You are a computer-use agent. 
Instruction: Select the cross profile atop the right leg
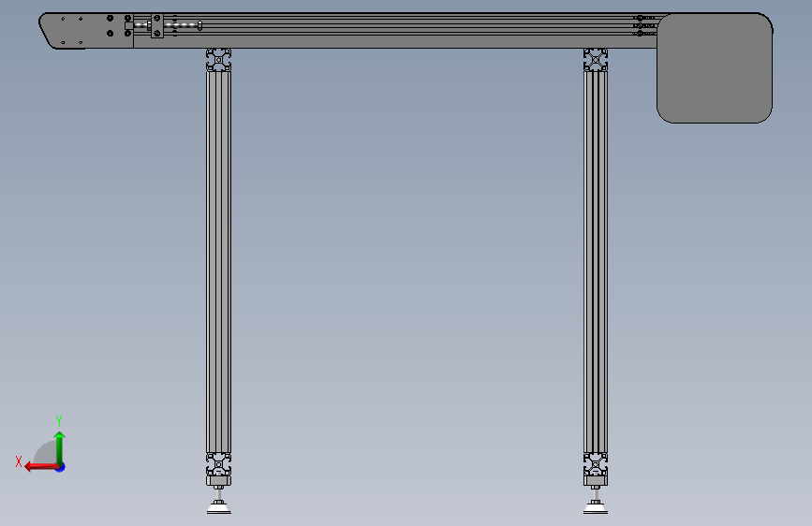click(x=596, y=60)
